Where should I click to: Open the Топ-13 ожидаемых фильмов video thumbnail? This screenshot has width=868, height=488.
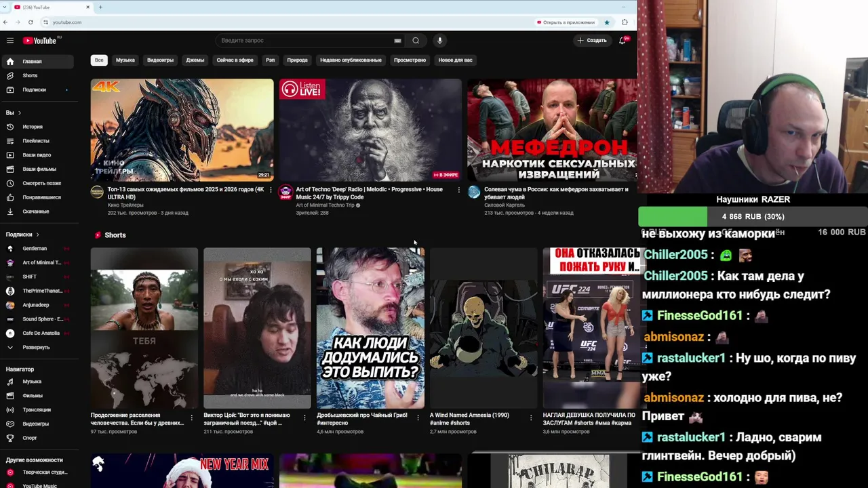point(182,130)
